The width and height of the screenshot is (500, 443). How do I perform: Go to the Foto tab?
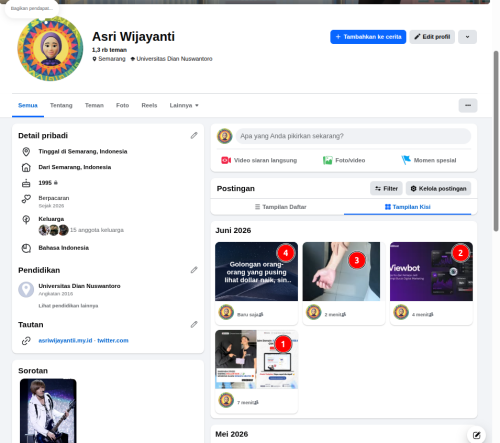[122, 105]
